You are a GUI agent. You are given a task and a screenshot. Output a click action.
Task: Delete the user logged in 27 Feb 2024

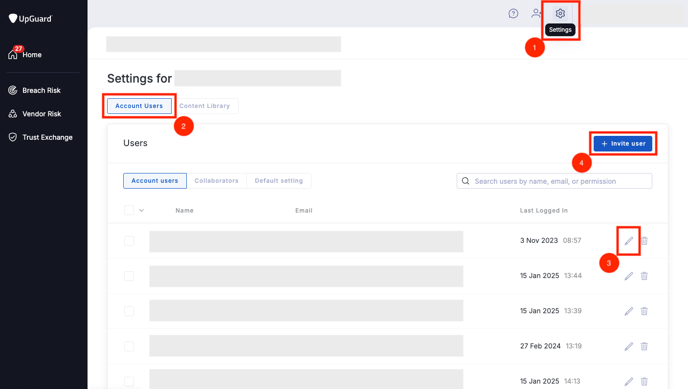coord(644,346)
